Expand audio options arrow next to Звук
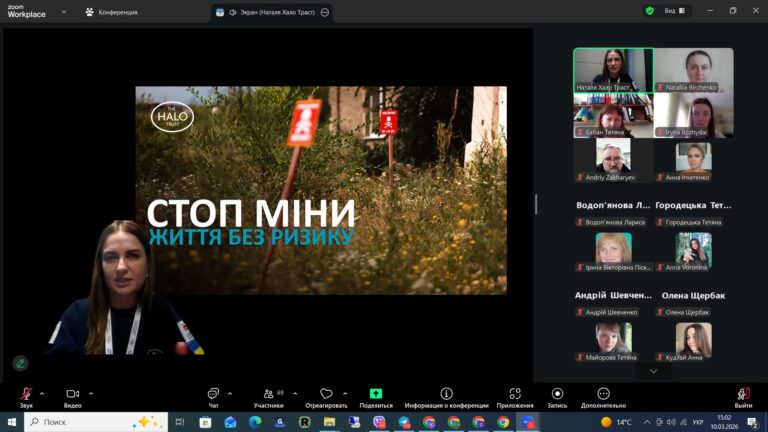768x432 pixels. pos(42,393)
